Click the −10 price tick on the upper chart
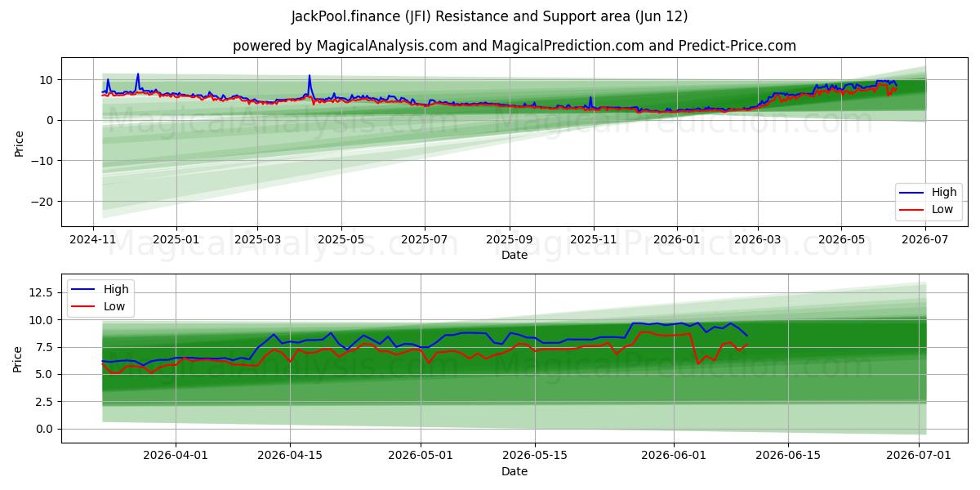Viewport: 980px width, 490px height. [42, 161]
